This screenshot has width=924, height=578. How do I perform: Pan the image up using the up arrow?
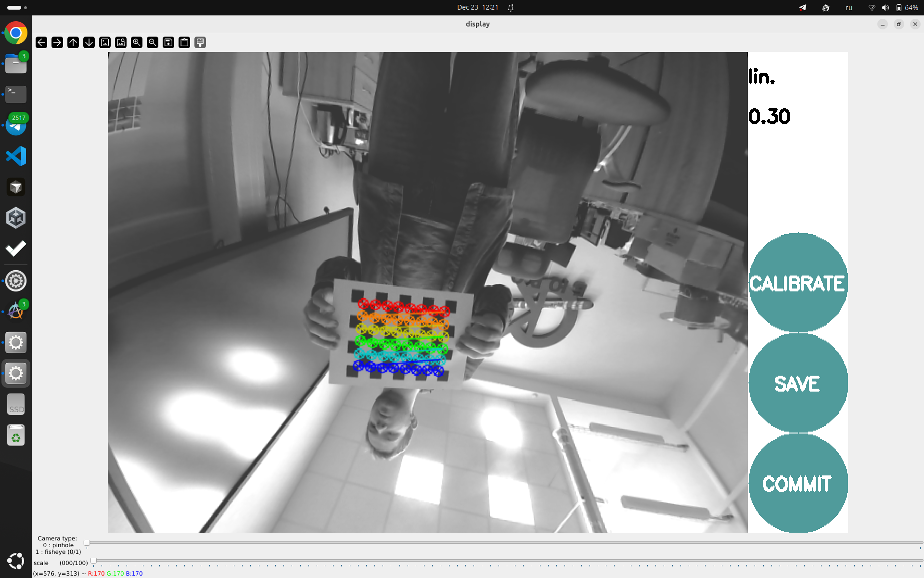73,42
